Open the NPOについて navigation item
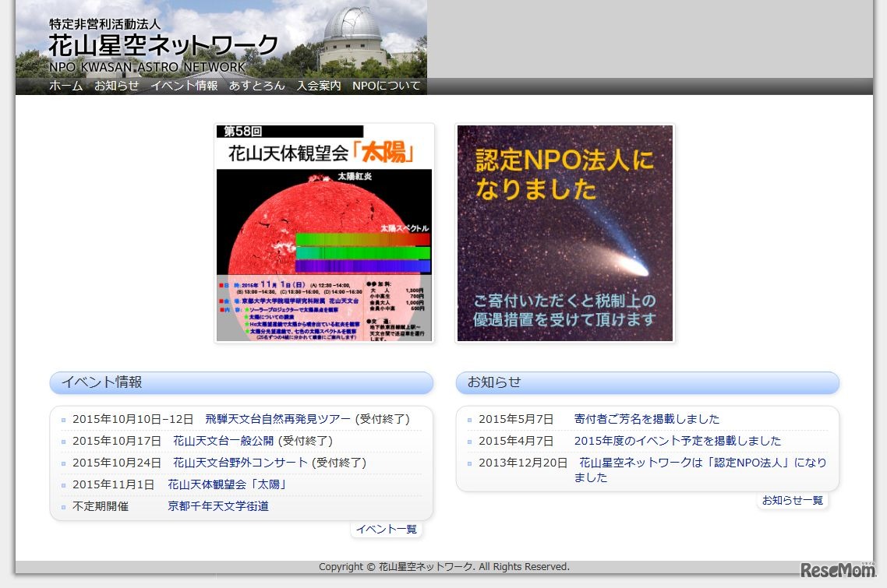Screen dimensions: 887x588 (386, 86)
